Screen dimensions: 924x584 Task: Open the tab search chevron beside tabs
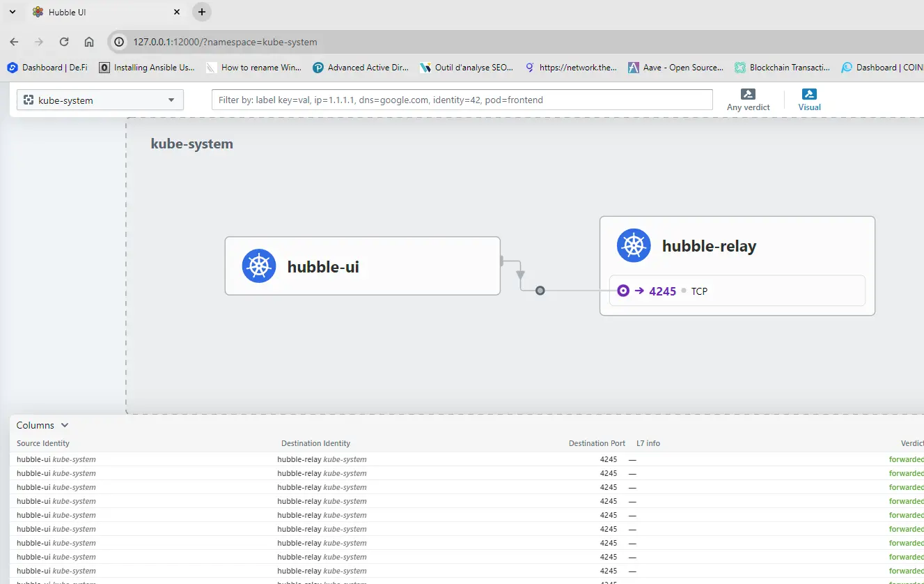click(12, 12)
